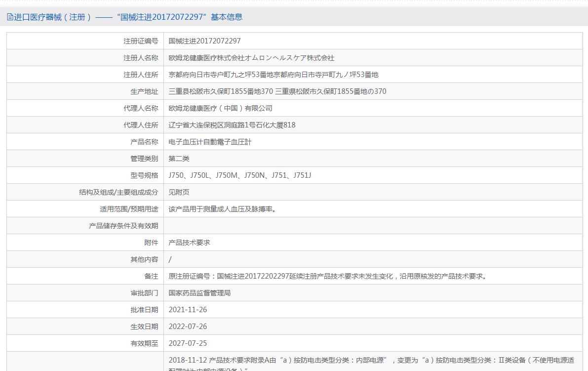Select the 批准日期 label
The image size is (588, 371).
point(144,310)
